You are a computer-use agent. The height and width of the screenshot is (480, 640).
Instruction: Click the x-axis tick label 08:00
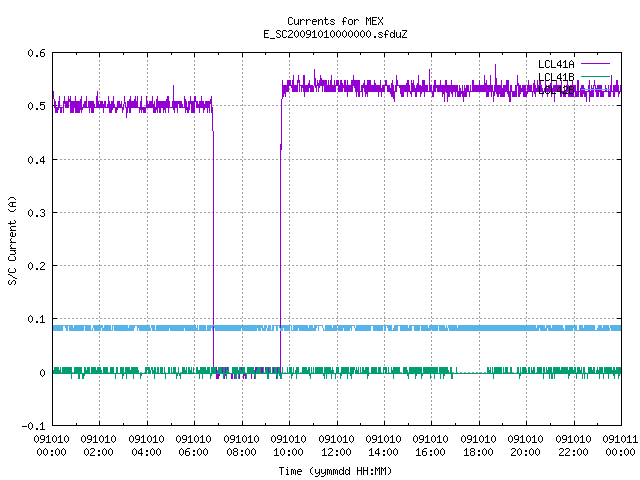click(x=241, y=452)
